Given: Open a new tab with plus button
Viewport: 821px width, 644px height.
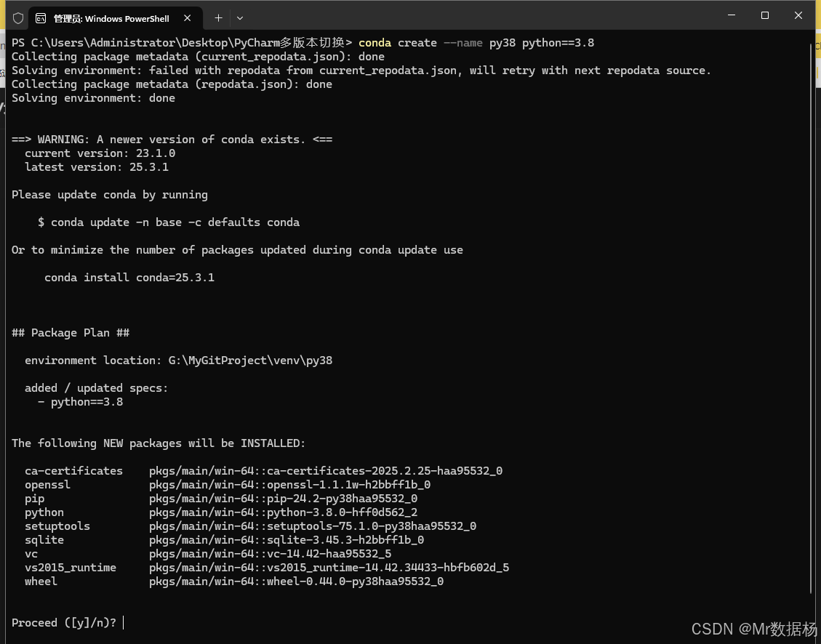Looking at the screenshot, I should [218, 18].
